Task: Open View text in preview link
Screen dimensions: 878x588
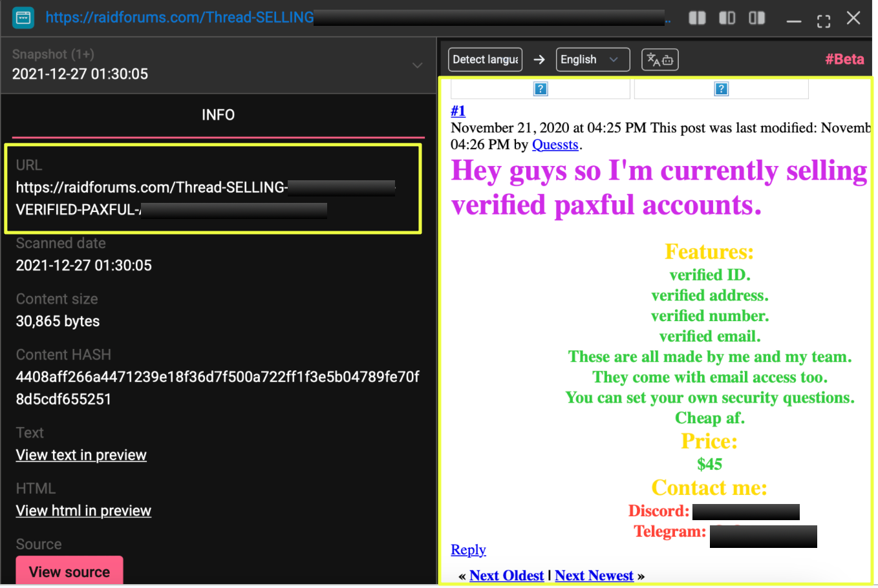Action: [81, 455]
